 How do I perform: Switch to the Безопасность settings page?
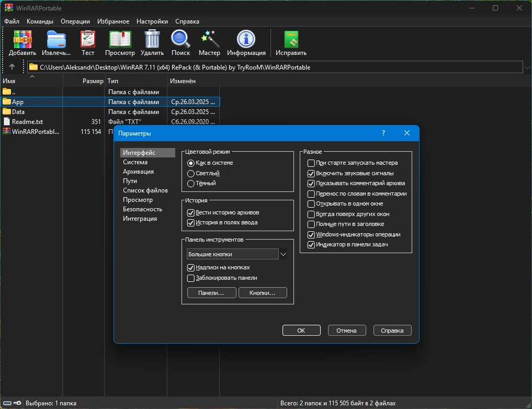pos(142,209)
